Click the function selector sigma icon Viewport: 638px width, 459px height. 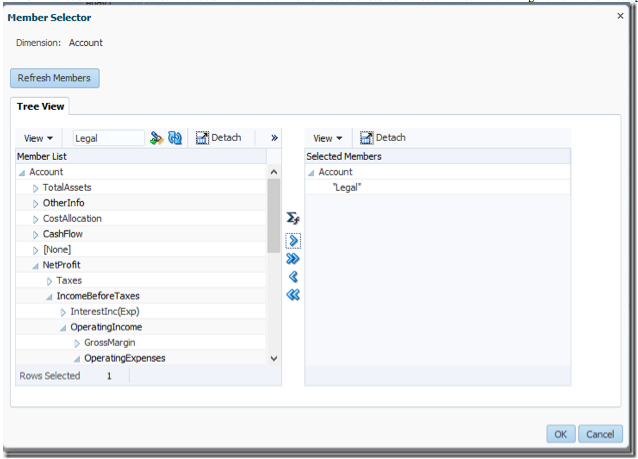tap(293, 218)
